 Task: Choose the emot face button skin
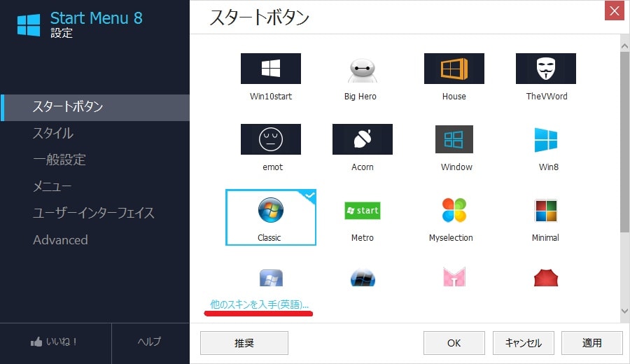click(x=271, y=139)
